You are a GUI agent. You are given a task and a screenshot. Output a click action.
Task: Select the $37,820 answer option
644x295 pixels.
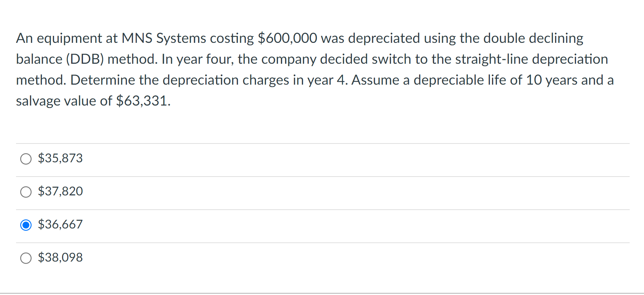25,192
